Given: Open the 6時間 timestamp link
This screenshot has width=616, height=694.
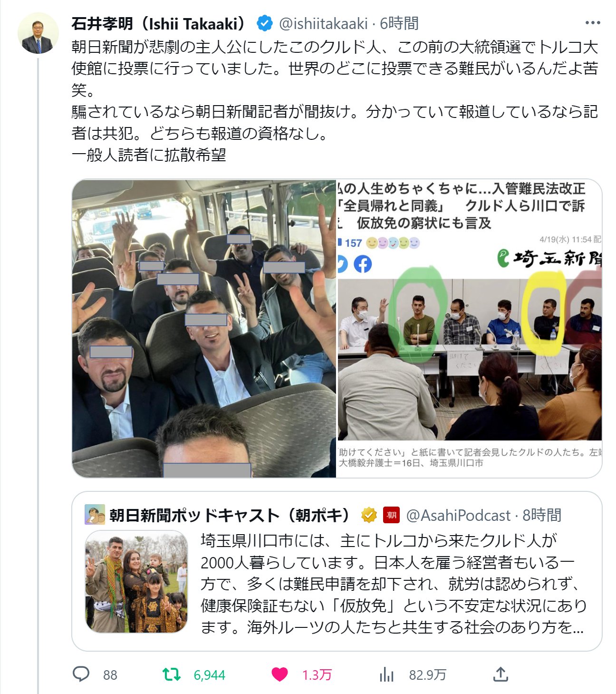Looking at the screenshot, I should coord(399,23).
